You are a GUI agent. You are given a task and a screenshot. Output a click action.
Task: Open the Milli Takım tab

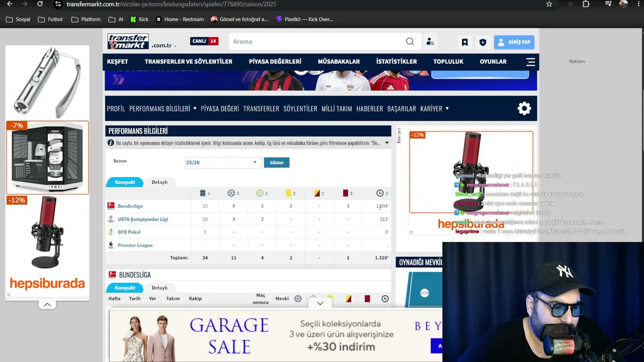(337, 109)
